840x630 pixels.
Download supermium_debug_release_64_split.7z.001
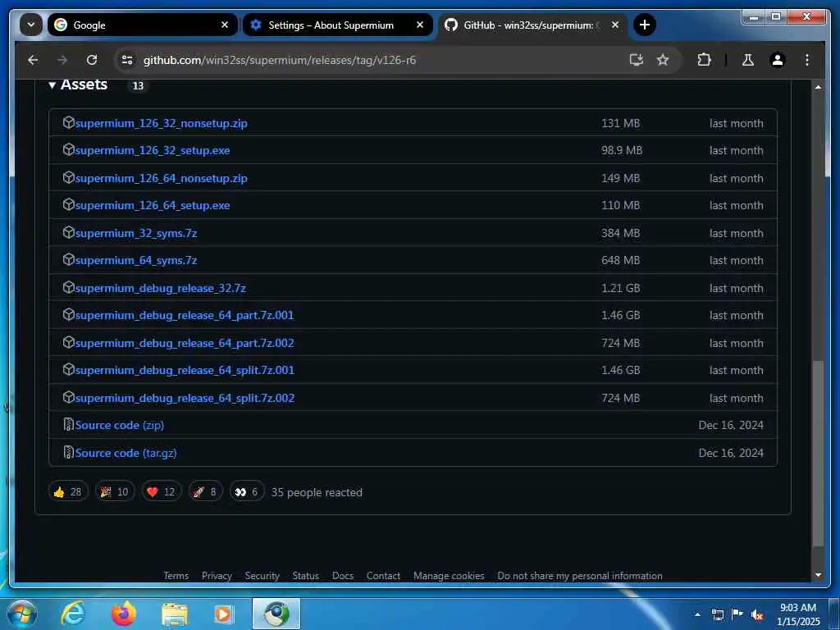[x=185, y=370]
